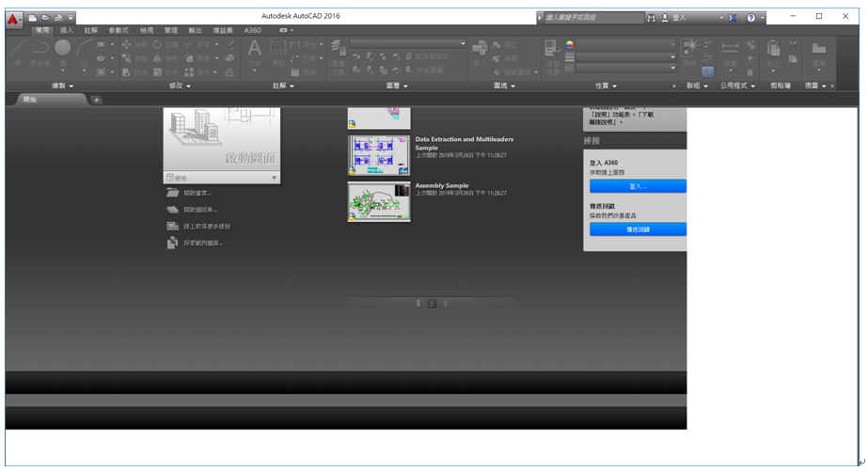Click the Start Drawing (啟動圖面) tile
This screenshot has height=472, width=868.
[221, 139]
